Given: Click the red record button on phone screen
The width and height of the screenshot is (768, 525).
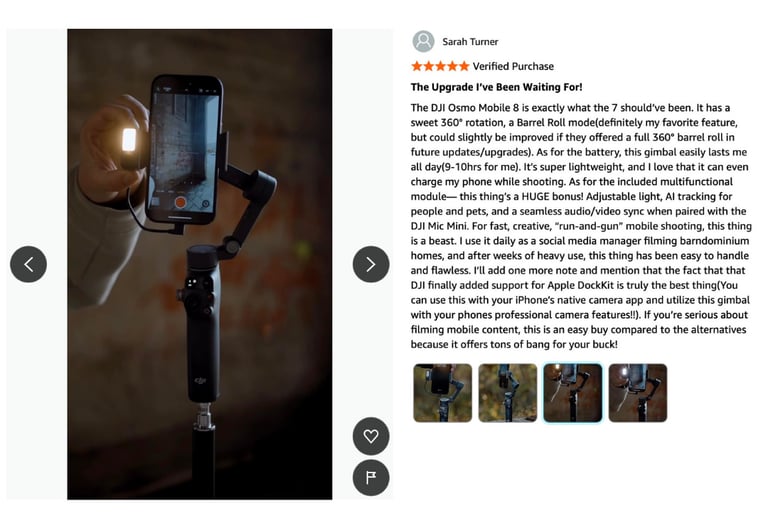Looking at the screenshot, I should pyautogui.click(x=180, y=202).
